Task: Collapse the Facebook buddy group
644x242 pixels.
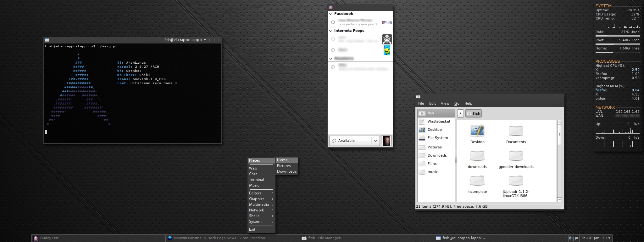Action: point(331,14)
